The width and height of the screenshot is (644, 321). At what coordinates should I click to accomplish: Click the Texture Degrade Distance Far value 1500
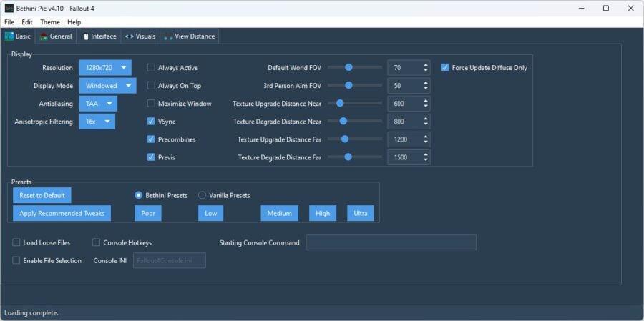(x=401, y=157)
